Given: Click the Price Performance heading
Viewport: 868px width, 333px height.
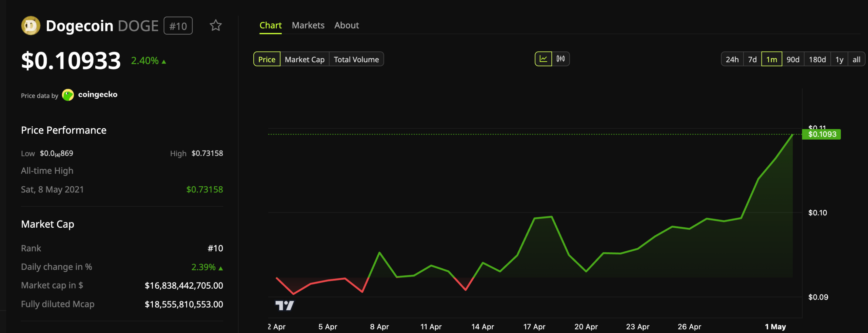Looking at the screenshot, I should 64,130.
